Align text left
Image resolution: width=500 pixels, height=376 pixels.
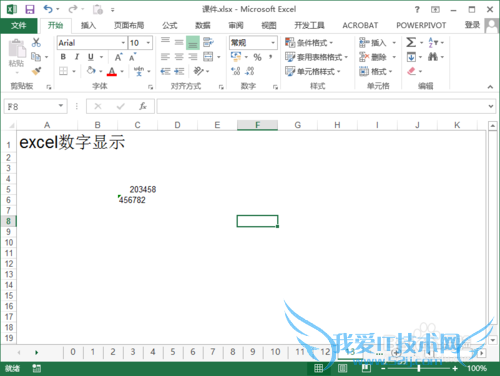click(165, 57)
